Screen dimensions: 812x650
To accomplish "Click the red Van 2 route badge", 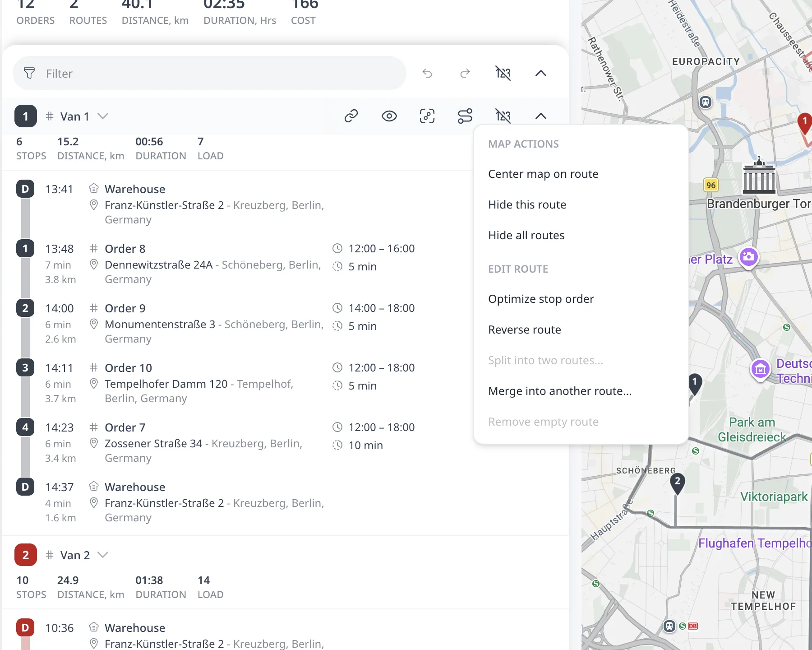I will click(26, 555).
